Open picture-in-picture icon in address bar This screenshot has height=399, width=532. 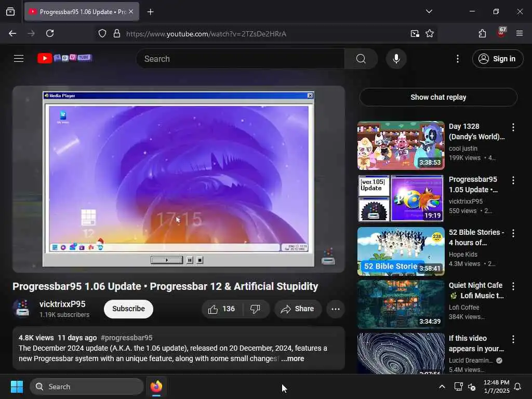[x=415, y=34]
